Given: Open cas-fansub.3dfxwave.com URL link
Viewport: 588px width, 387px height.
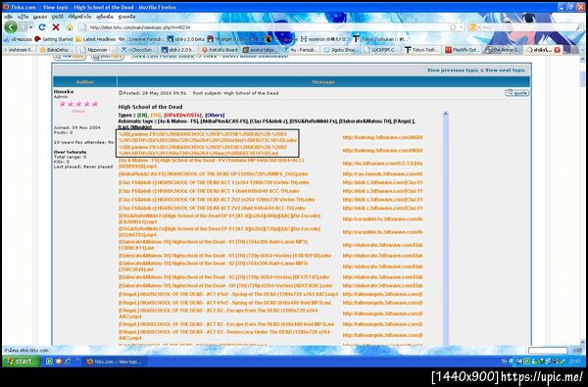Looking at the screenshot, I should pos(382,174).
